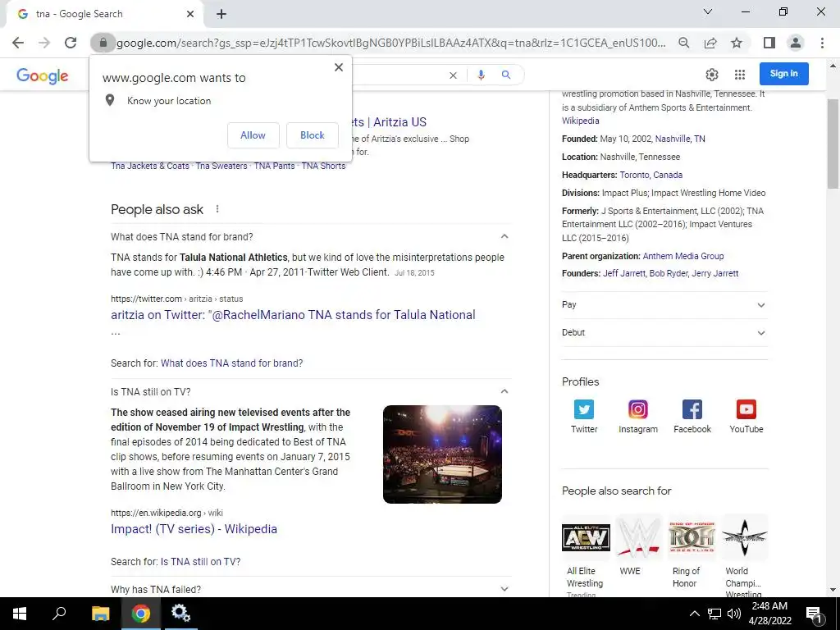Open Ring of Honor thumbnail
This screenshot has height=630, width=840.
click(692, 538)
